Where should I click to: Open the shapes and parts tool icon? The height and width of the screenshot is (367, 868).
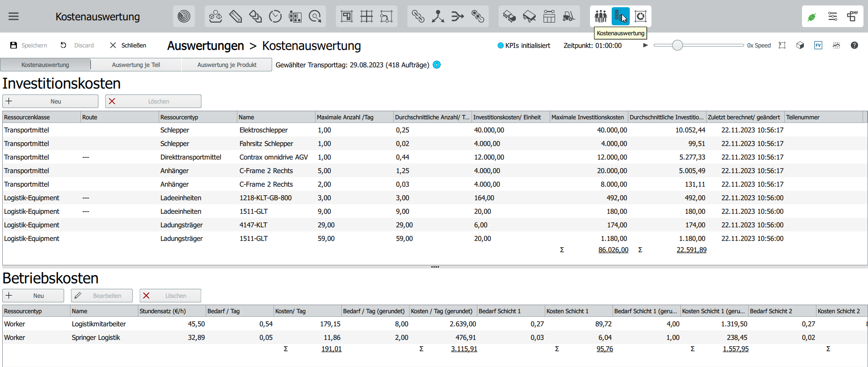216,17
